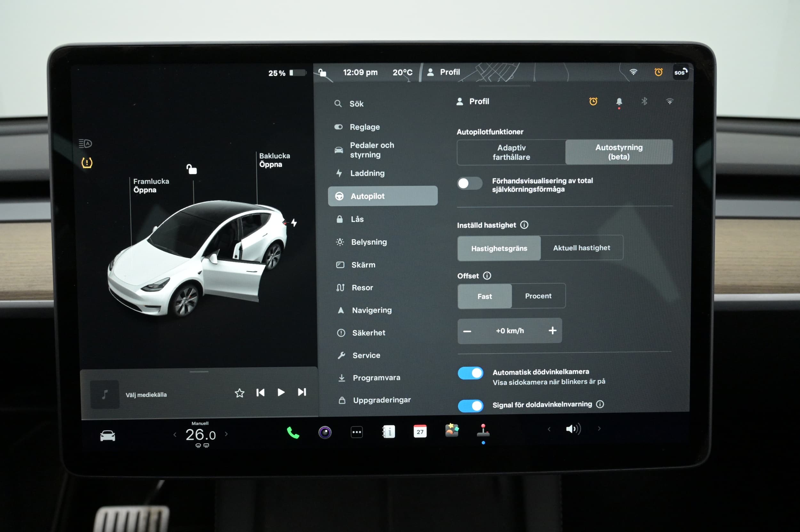The image size is (800, 532).
Task: Tap the Bluetooth icon in settings header
Action: 644,101
